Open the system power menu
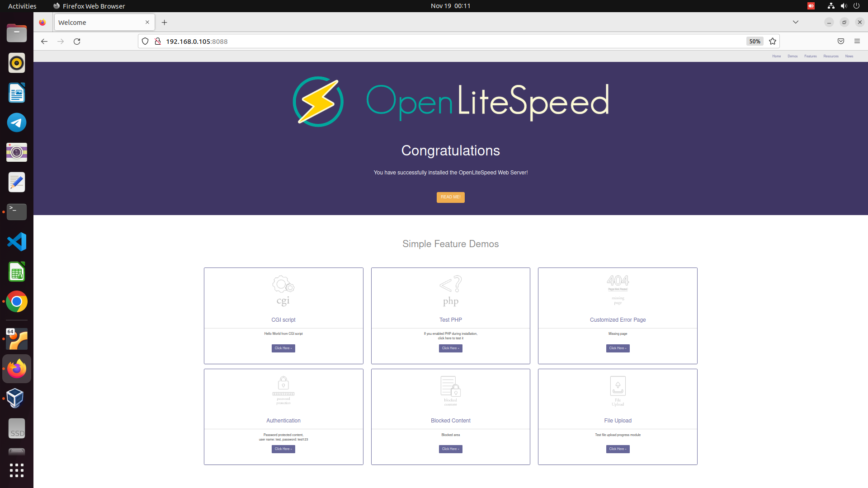The image size is (868, 488). (x=856, y=6)
